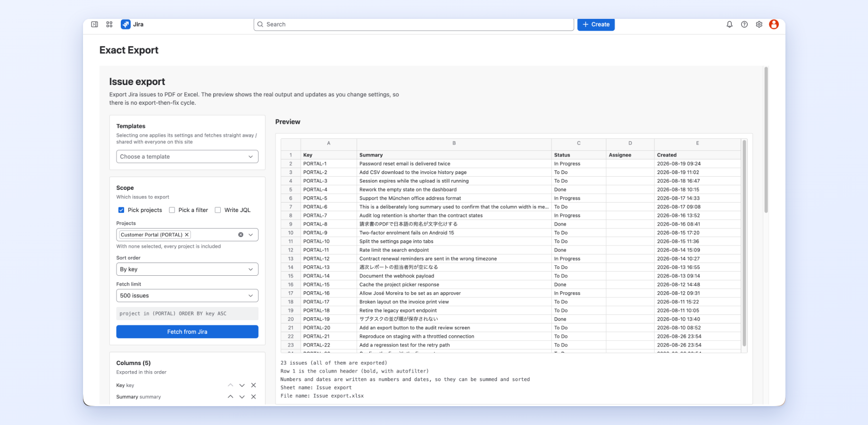Open the settings gear icon
This screenshot has height=425, width=868.
coord(759,24)
